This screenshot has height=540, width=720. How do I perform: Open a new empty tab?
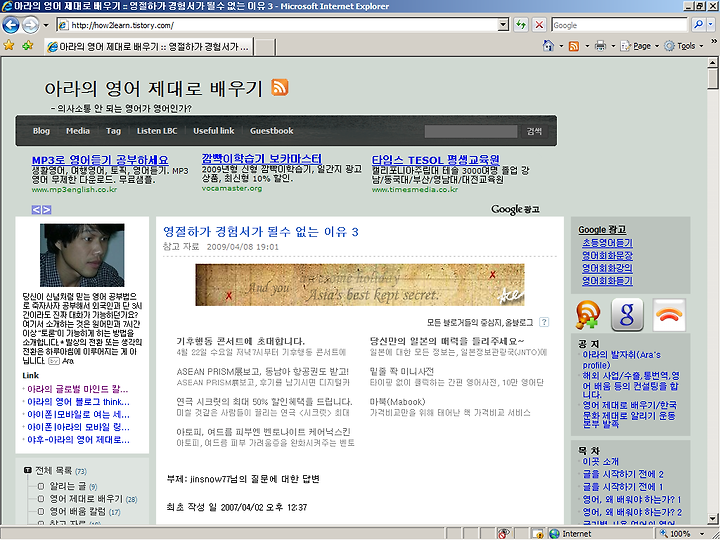264,47
